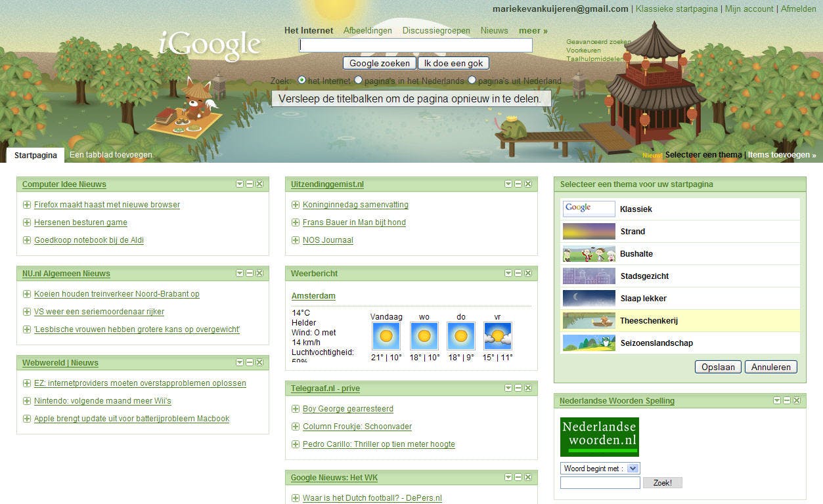Image resolution: width=823 pixels, height=504 pixels.
Task: Open Nieuws search category
Action: point(495,30)
